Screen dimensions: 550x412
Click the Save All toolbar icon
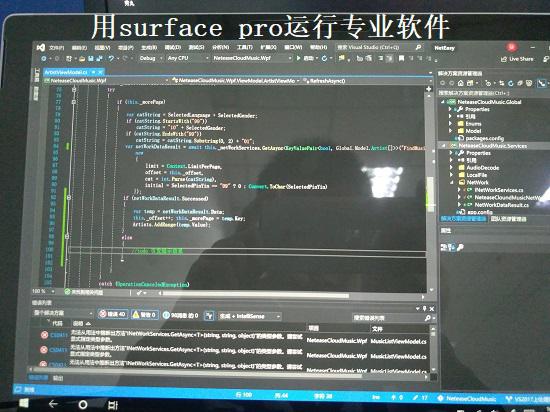[99, 59]
